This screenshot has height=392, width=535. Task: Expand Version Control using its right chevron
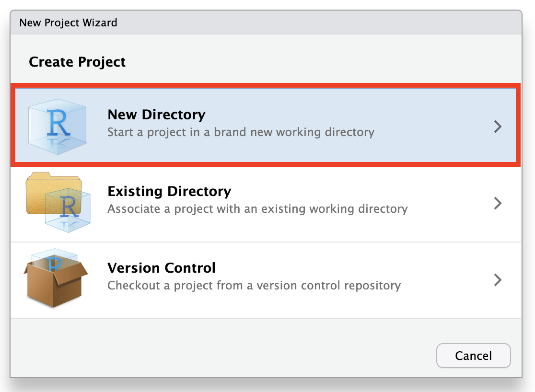click(498, 280)
